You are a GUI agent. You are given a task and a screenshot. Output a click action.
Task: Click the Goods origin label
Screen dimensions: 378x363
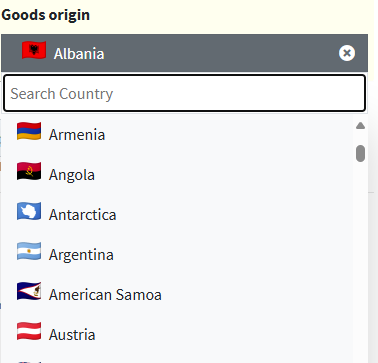click(46, 15)
